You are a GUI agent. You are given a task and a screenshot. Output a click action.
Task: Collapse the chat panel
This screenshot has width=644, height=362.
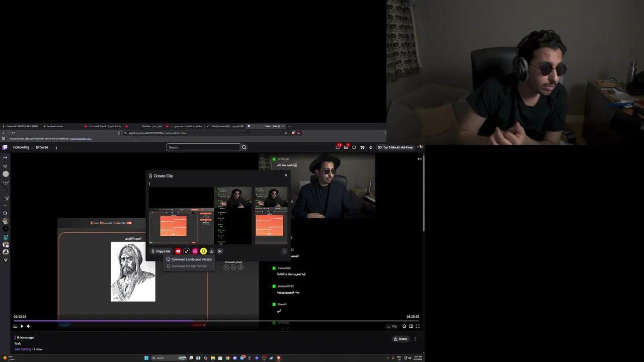click(420, 159)
